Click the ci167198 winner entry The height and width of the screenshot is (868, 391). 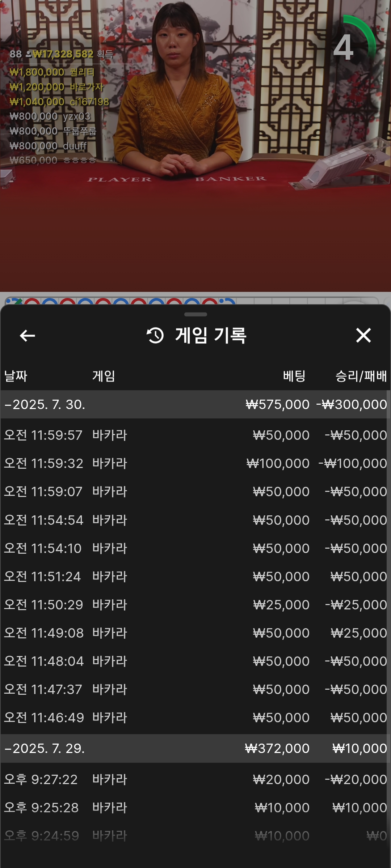click(59, 102)
